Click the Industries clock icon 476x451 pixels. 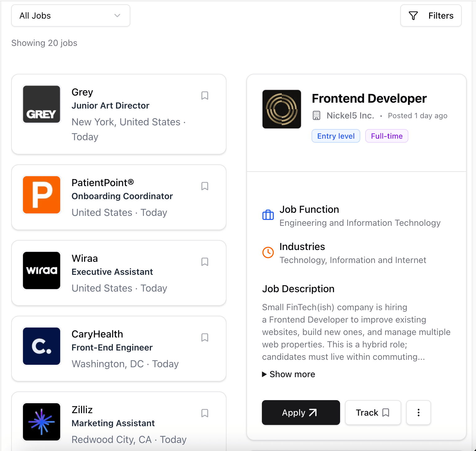click(268, 252)
